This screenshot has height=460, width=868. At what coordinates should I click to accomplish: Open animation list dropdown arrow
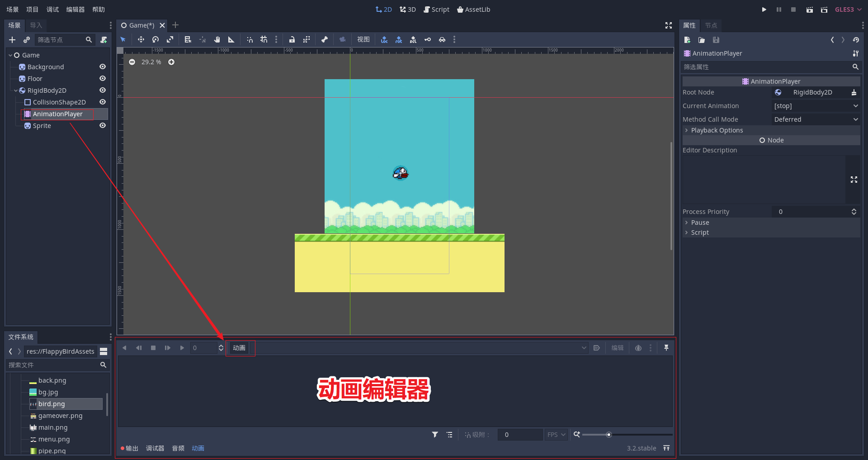pos(584,348)
